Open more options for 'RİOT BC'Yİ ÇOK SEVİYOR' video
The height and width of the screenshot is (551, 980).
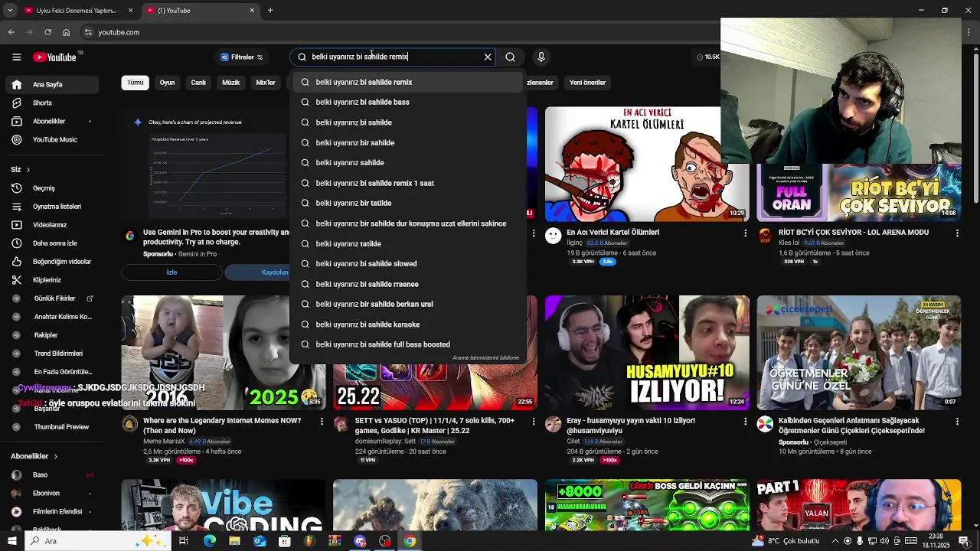(x=957, y=233)
